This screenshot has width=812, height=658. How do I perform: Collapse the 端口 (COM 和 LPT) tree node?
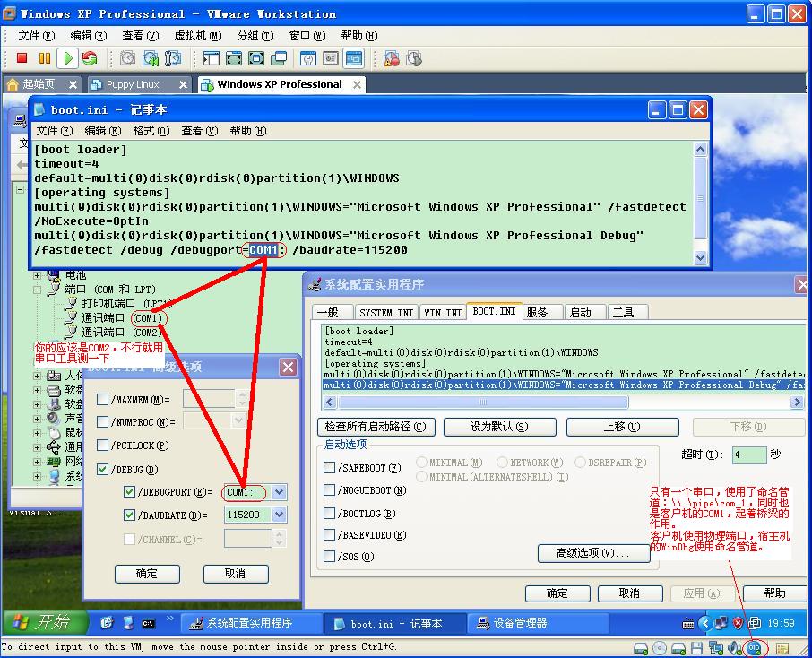pyautogui.click(x=38, y=290)
